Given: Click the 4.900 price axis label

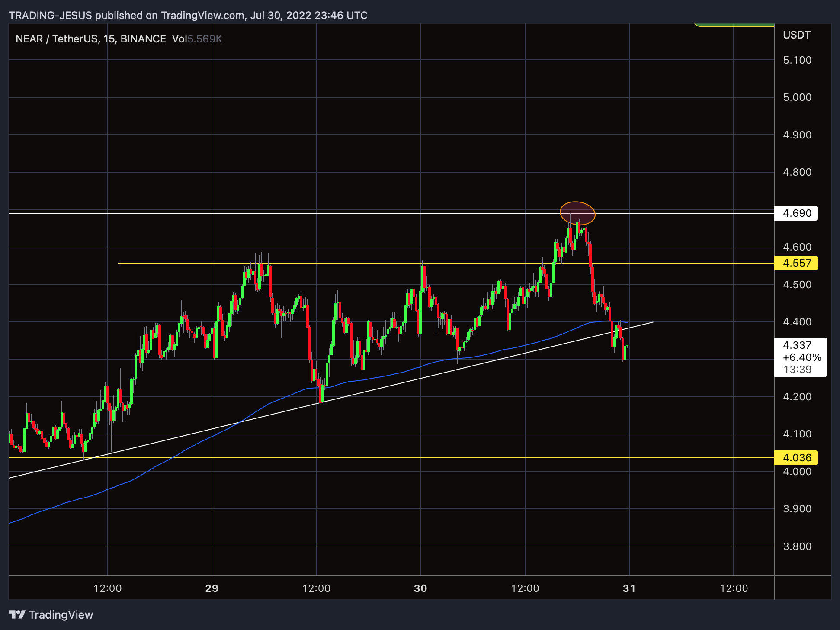Looking at the screenshot, I should 797,135.
